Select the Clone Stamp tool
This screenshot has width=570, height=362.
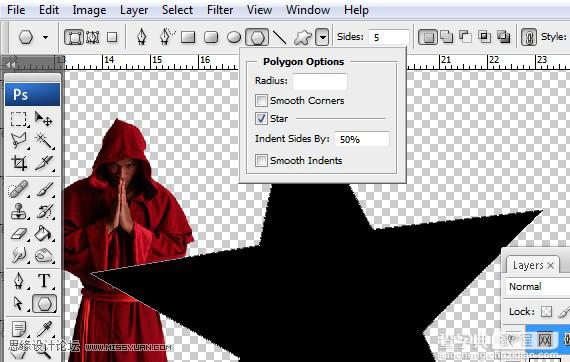(x=19, y=211)
